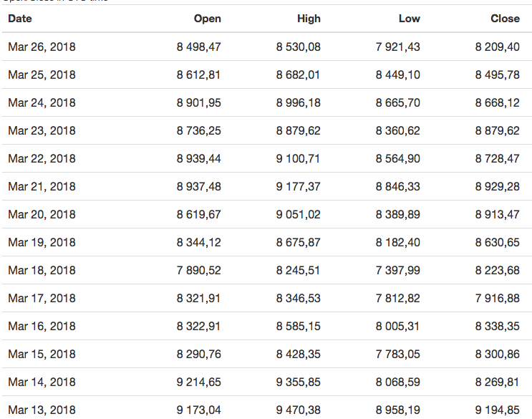The height and width of the screenshot is (419, 532).
Task: Click close value 8 630,65
Action: (497, 242)
